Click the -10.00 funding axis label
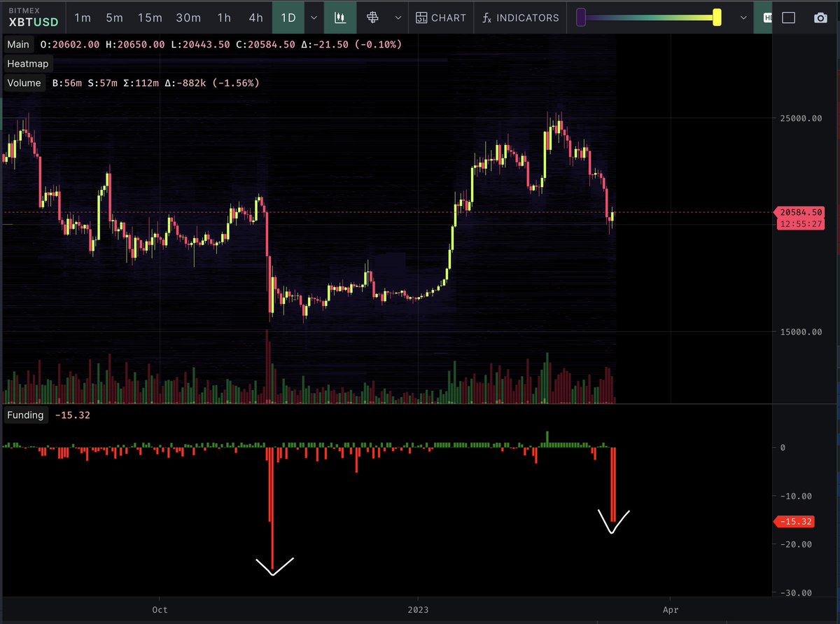 (x=797, y=496)
